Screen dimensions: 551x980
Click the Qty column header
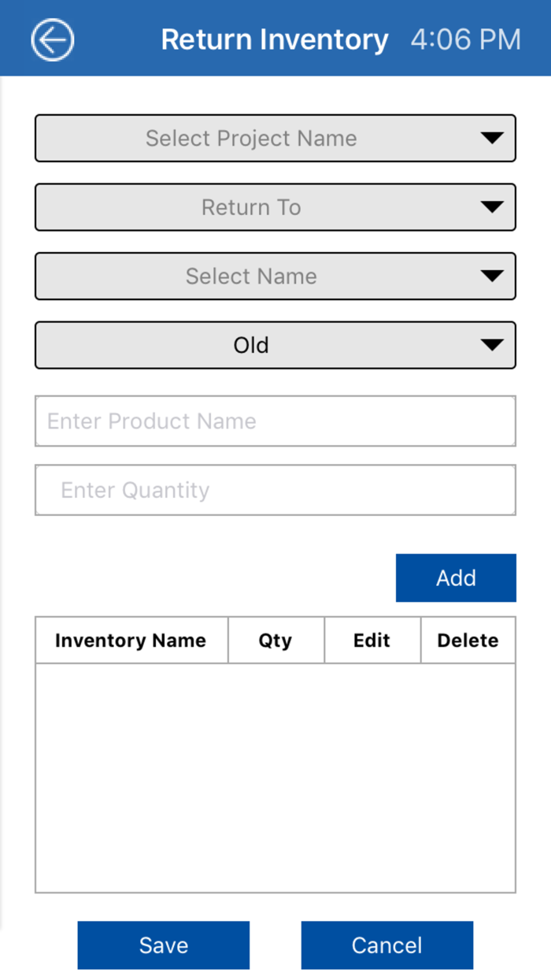click(275, 640)
